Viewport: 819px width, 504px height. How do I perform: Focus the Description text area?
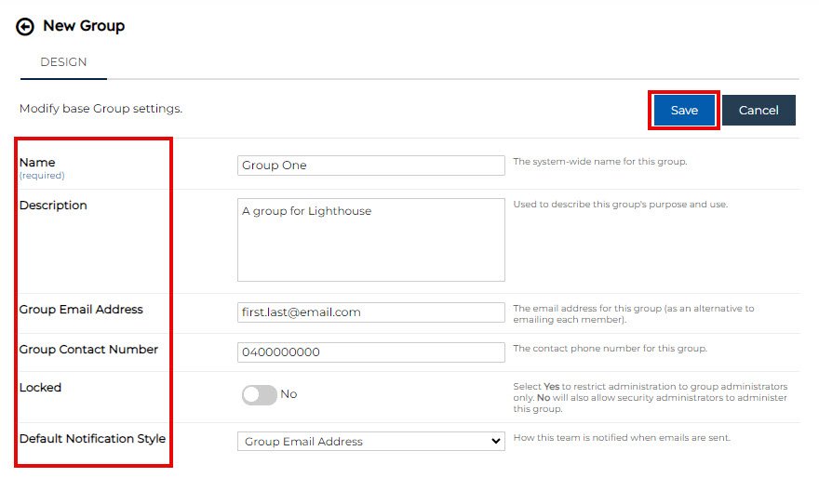click(x=370, y=239)
